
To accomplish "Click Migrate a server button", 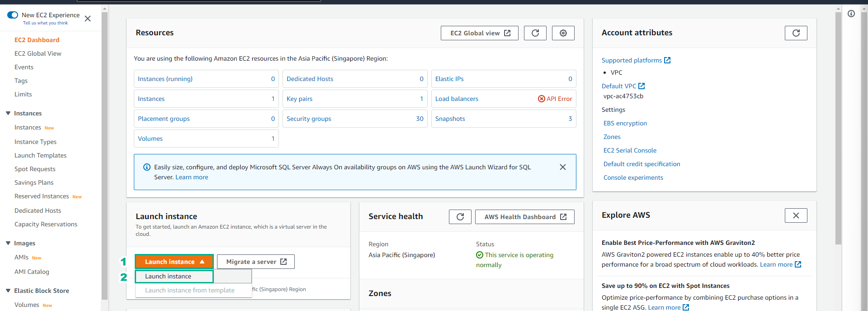I will [x=256, y=262].
